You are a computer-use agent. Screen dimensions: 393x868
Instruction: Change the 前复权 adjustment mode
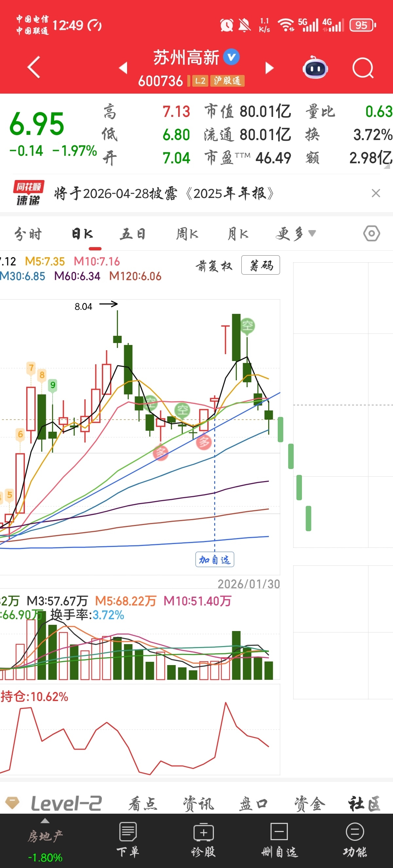[214, 266]
